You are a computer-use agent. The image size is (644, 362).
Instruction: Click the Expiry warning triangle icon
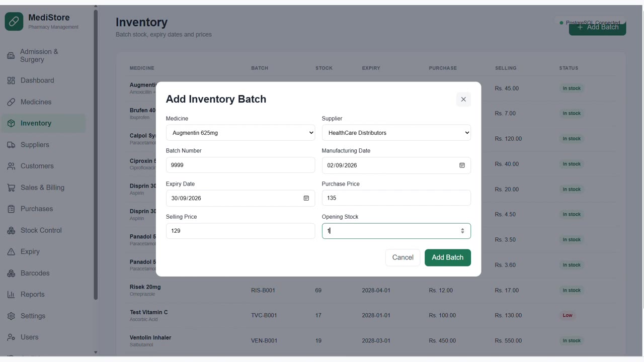(11, 251)
